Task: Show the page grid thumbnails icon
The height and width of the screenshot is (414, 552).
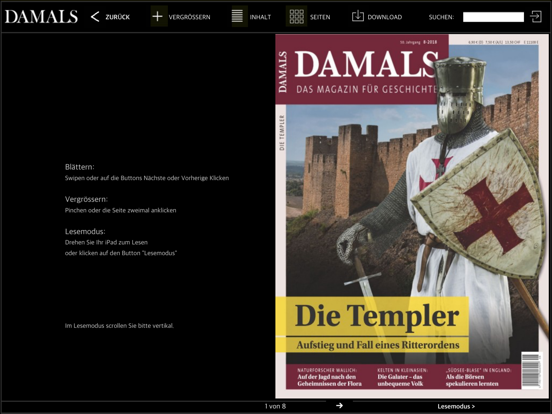Action: [296, 17]
